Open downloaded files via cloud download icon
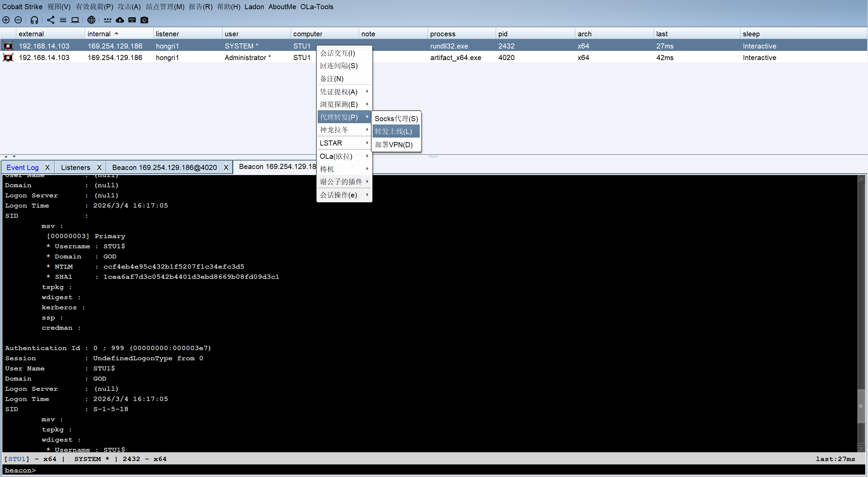The image size is (868, 477). [x=120, y=20]
